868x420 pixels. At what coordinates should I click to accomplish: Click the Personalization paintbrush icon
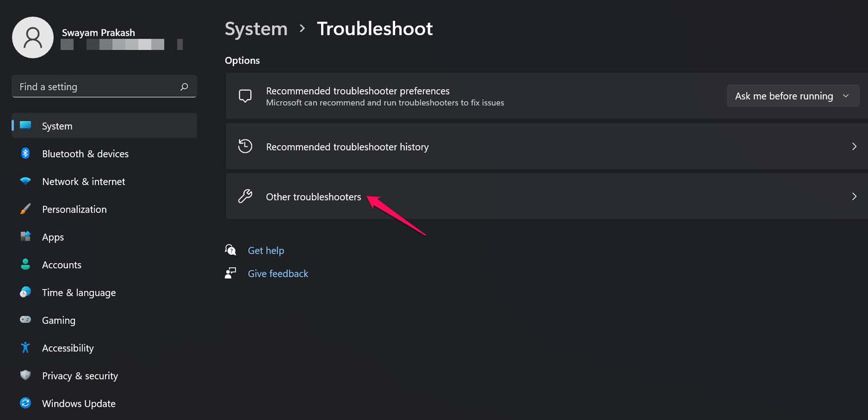pos(26,209)
